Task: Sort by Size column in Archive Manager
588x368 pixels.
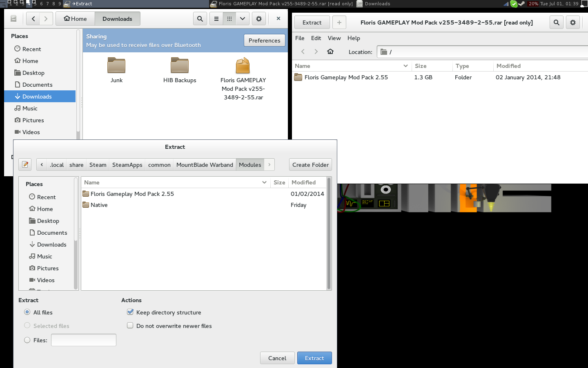Action: click(432, 66)
